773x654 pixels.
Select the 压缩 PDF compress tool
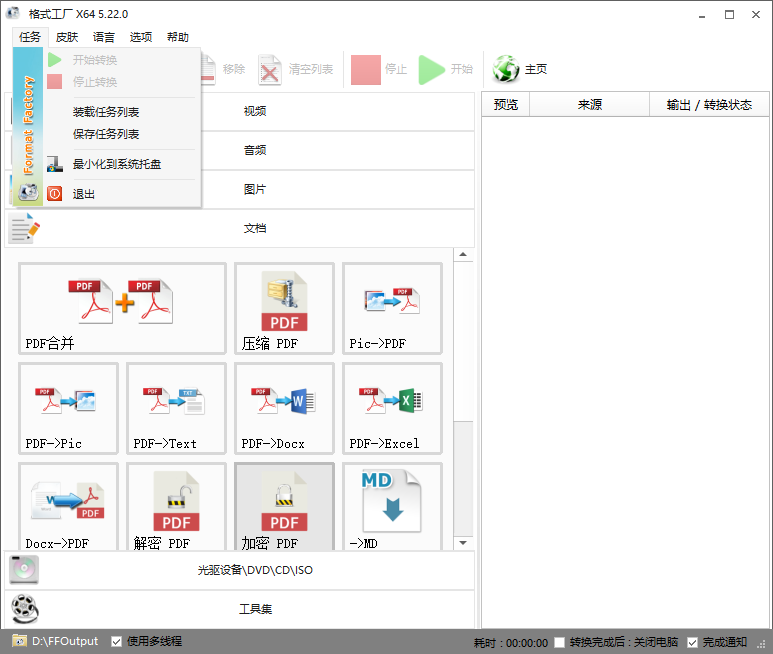[284, 309]
